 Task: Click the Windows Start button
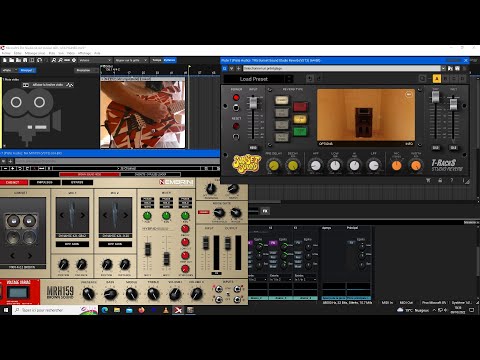click(x=6, y=310)
